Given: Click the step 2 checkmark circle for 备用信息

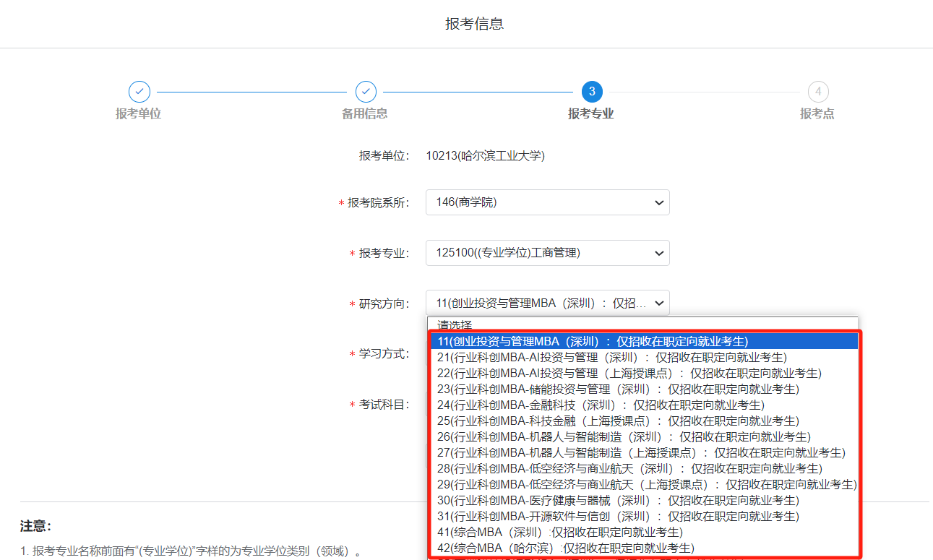Looking at the screenshot, I should [x=366, y=92].
